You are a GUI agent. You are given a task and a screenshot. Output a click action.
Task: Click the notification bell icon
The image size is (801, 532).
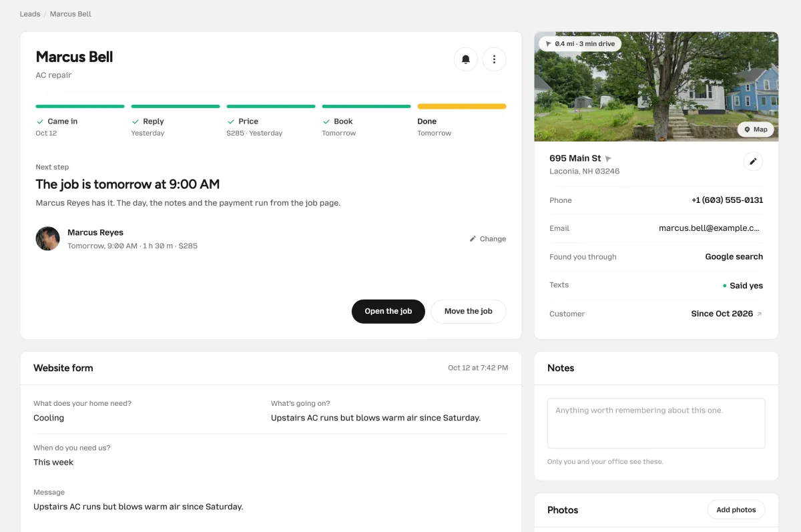[466, 59]
